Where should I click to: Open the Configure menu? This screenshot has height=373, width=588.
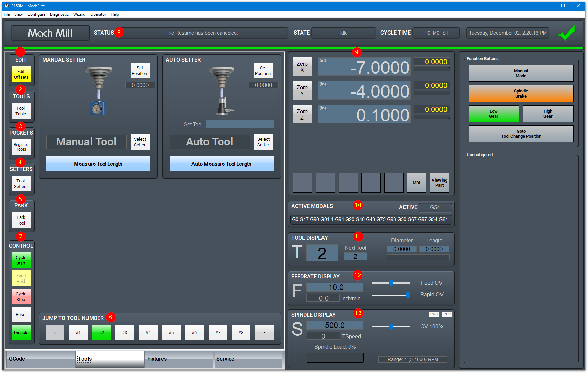click(x=36, y=14)
